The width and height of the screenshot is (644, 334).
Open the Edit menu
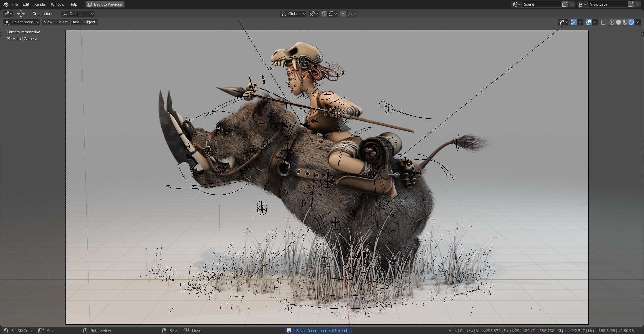point(26,4)
